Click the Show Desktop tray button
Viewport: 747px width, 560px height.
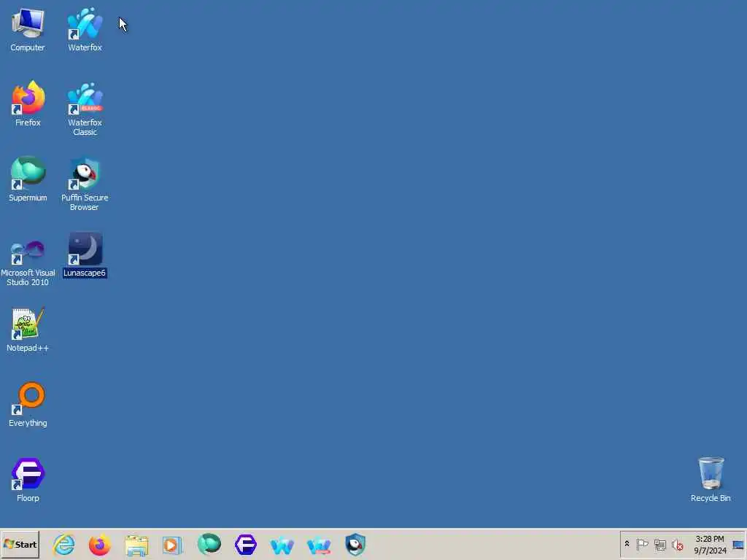[x=738, y=544]
